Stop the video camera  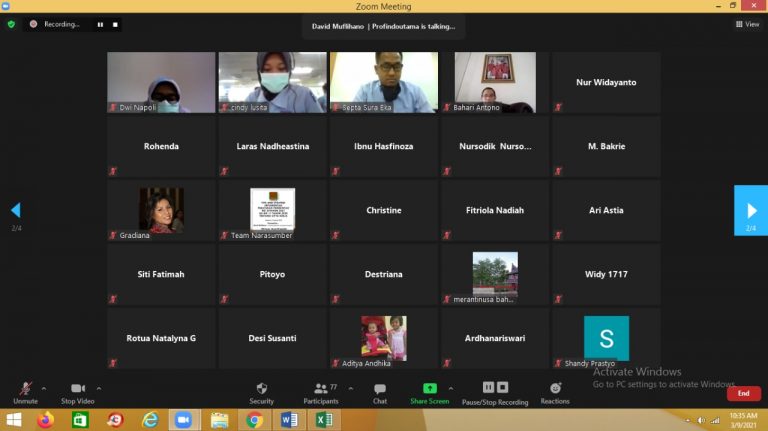pyautogui.click(x=77, y=389)
